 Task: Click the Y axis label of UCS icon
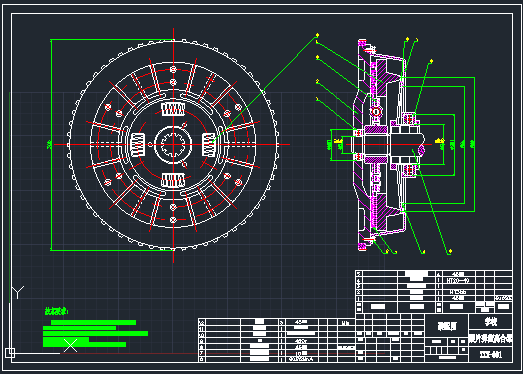[x=18, y=292]
